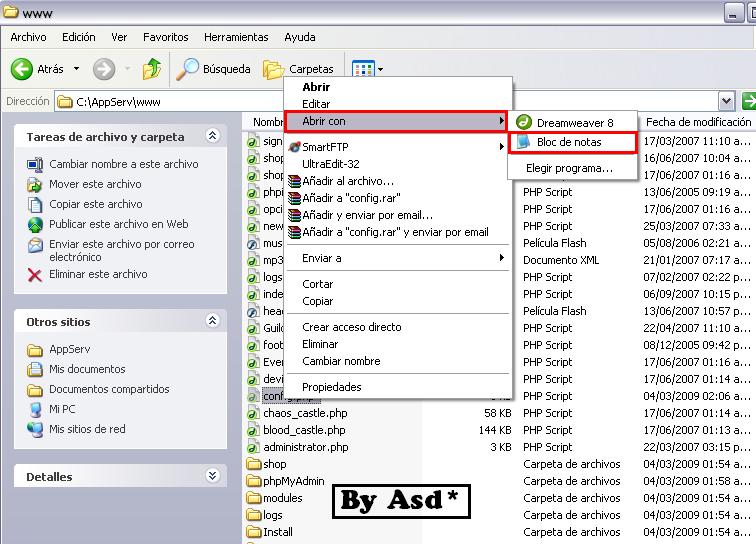Click WinRAR icon beside Añadir al archivo
The width and height of the screenshot is (756, 544).
[x=295, y=181]
